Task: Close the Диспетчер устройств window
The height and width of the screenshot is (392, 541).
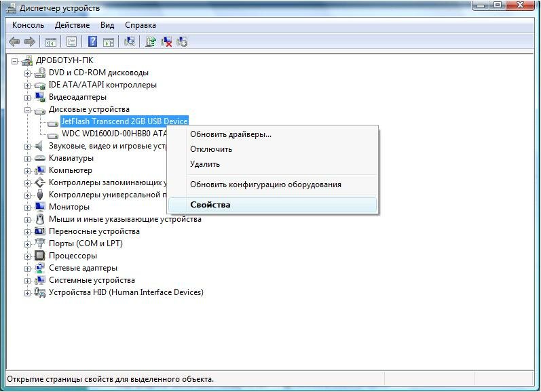Action: click(520, 5)
